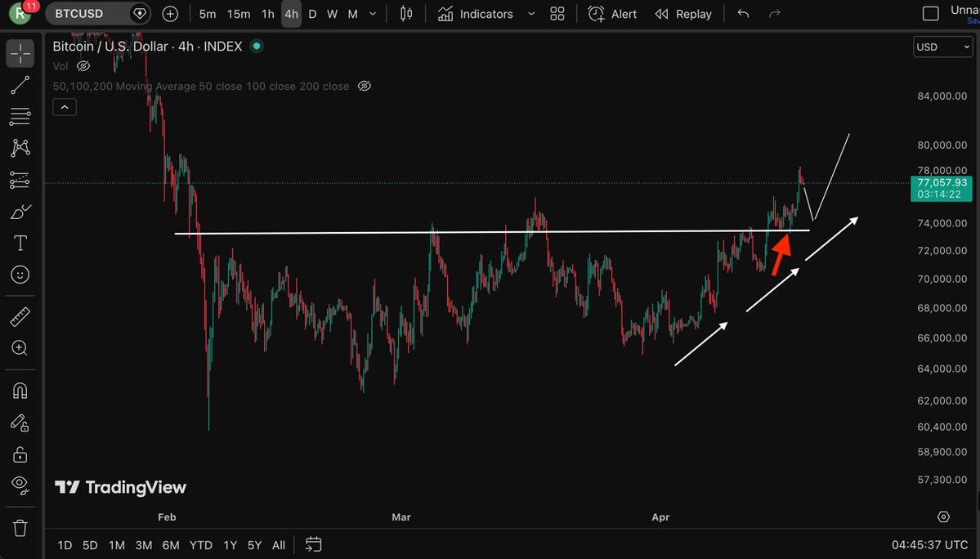980x559 pixels.
Task: Open the emoji icons tool
Action: point(20,275)
